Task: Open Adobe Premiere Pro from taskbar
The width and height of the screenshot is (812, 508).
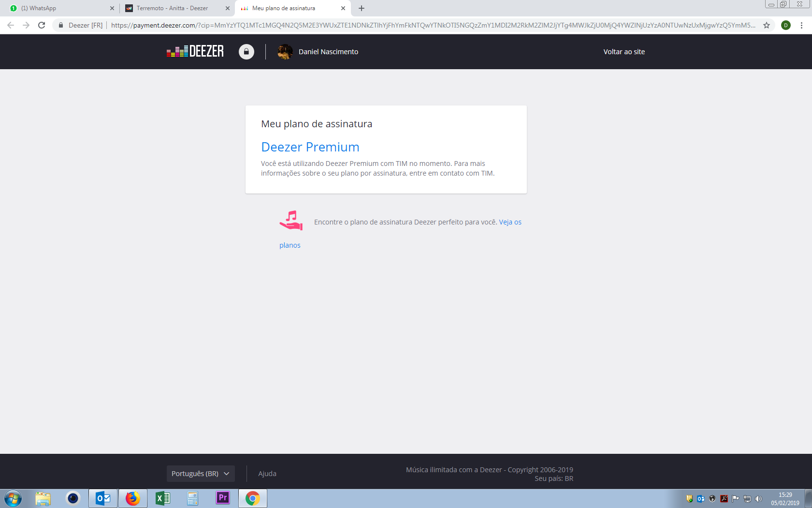Action: tap(223, 498)
